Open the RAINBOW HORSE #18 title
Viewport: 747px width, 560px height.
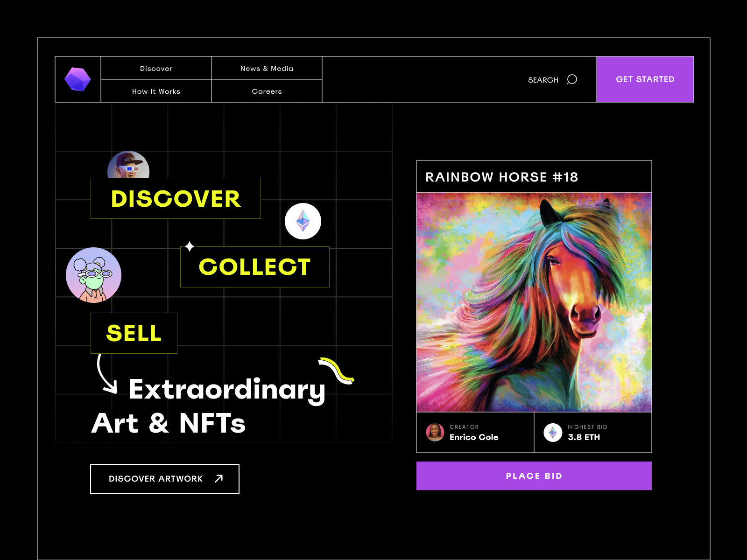[501, 177]
